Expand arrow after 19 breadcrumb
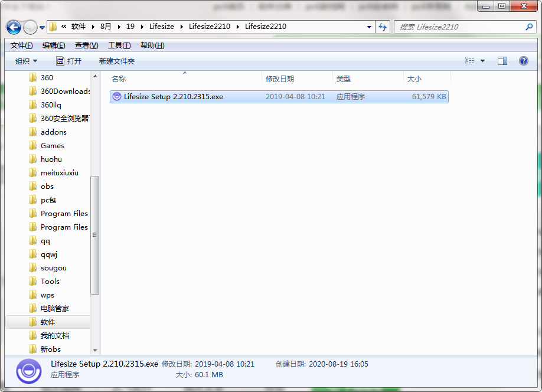 click(142, 27)
